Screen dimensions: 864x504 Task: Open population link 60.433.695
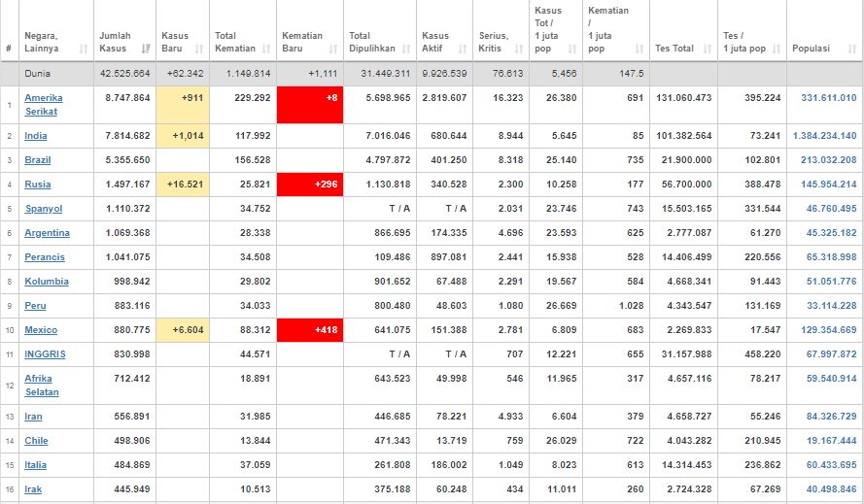pos(832,465)
